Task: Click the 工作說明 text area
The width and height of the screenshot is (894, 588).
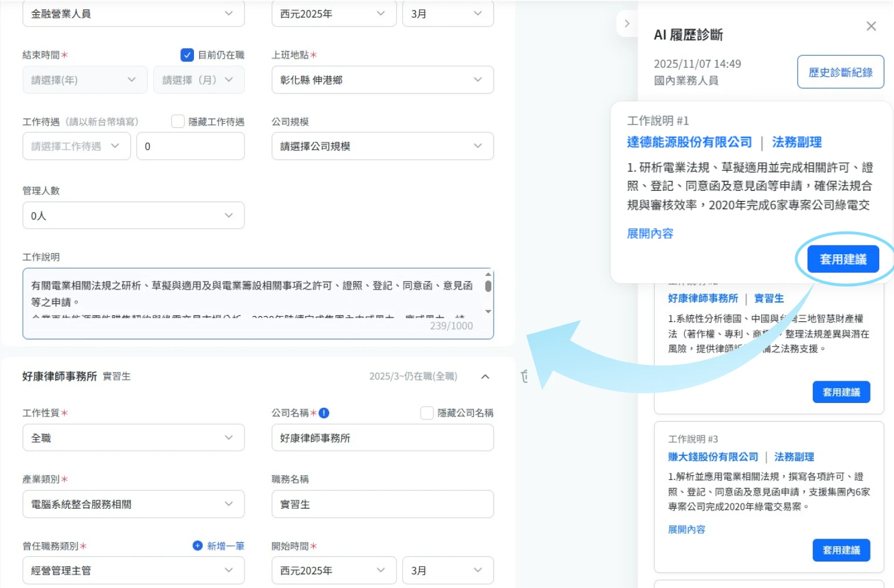Action: point(253,294)
